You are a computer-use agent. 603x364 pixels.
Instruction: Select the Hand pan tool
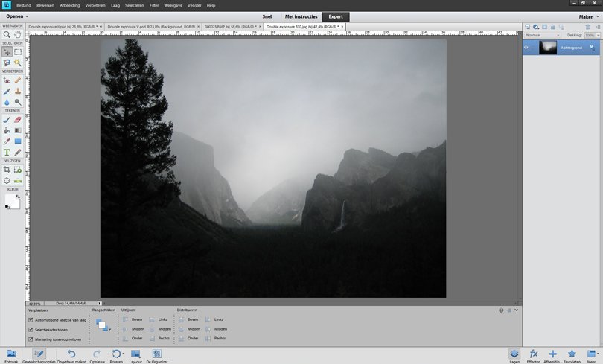click(18, 34)
